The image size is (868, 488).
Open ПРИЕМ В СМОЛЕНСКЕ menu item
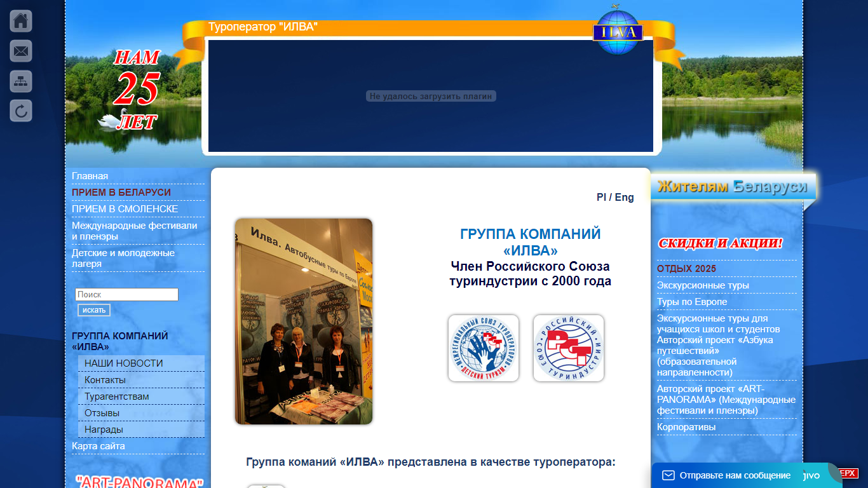pos(125,209)
